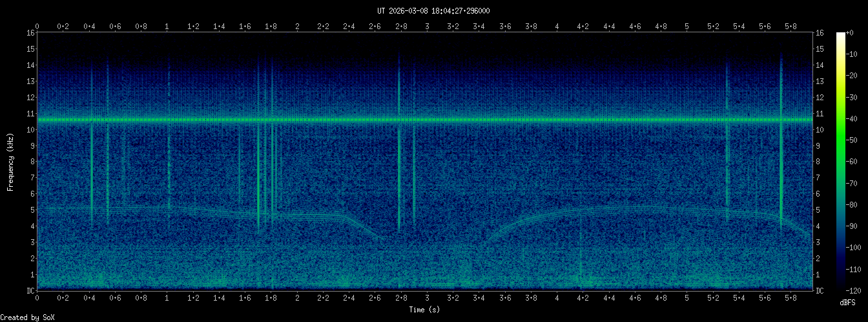Click the -120 label beside the color scale

(x=854, y=290)
